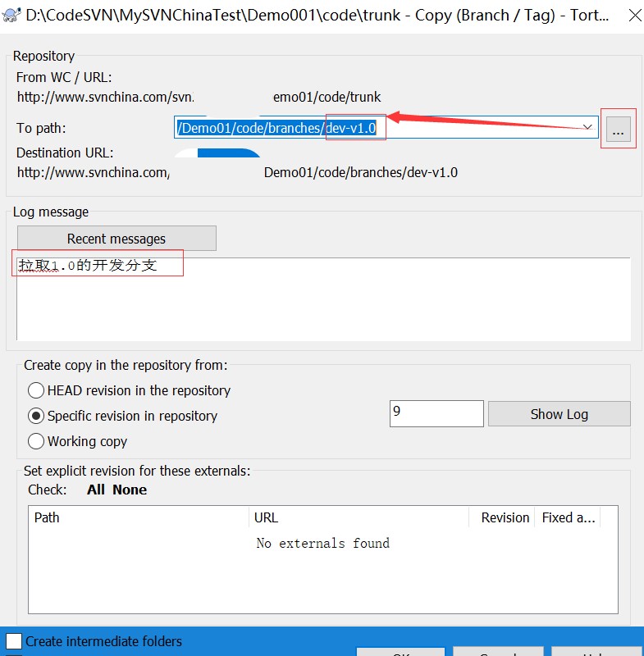Open the browse '...' button for To path

(619, 129)
